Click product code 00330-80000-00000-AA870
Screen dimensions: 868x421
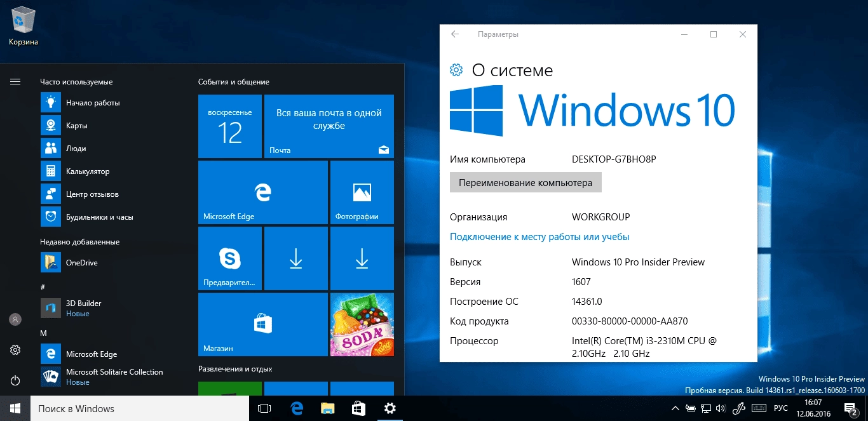pos(630,321)
